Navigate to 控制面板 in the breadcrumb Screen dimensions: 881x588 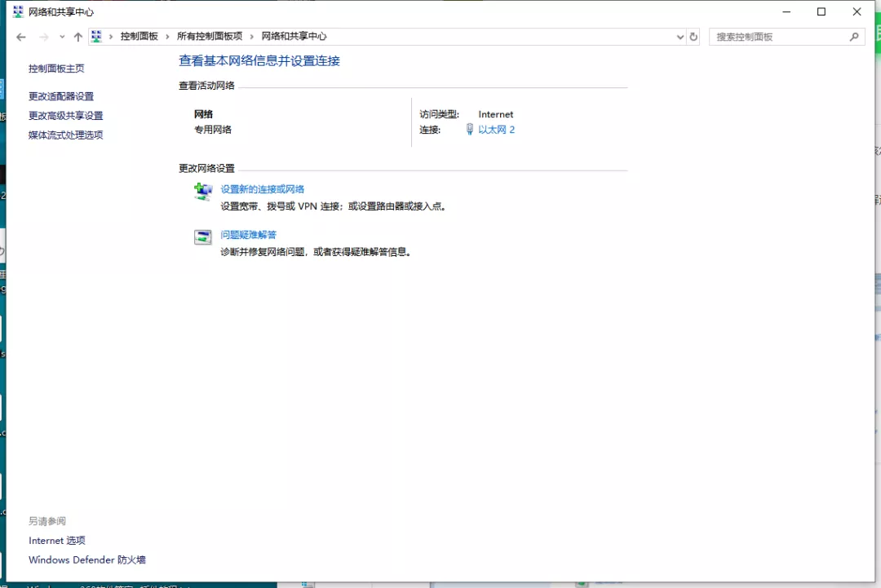click(x=140, y=37)
